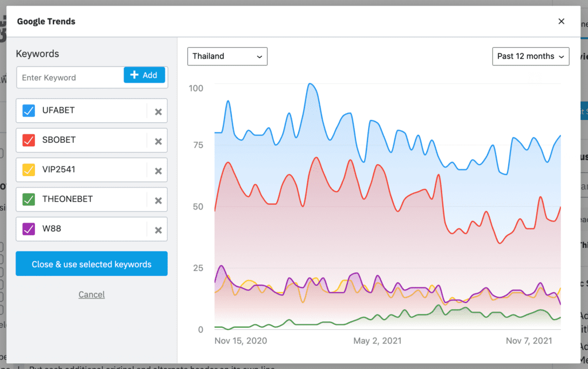
Task: Click the UFABET keyword label
Action: point(59,110)
